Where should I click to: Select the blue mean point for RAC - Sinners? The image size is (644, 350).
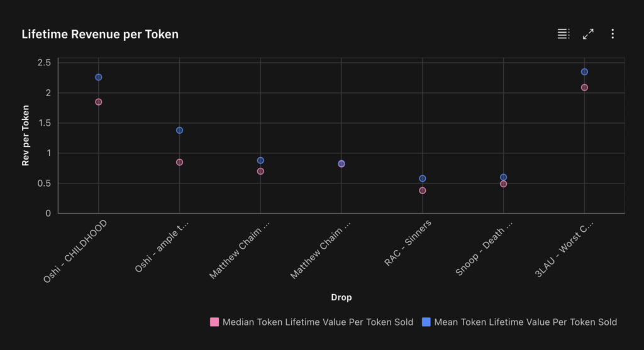pos(423,178)
